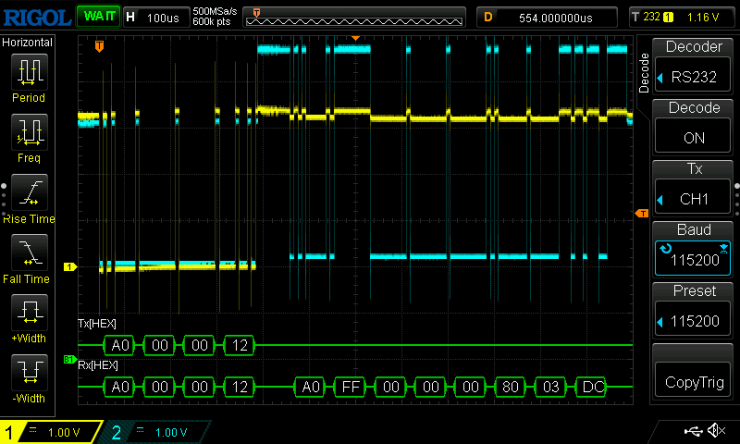Click the Tx decoded byte A0
This screenshot has height=444, width=740.
click(x=119, y=345)
